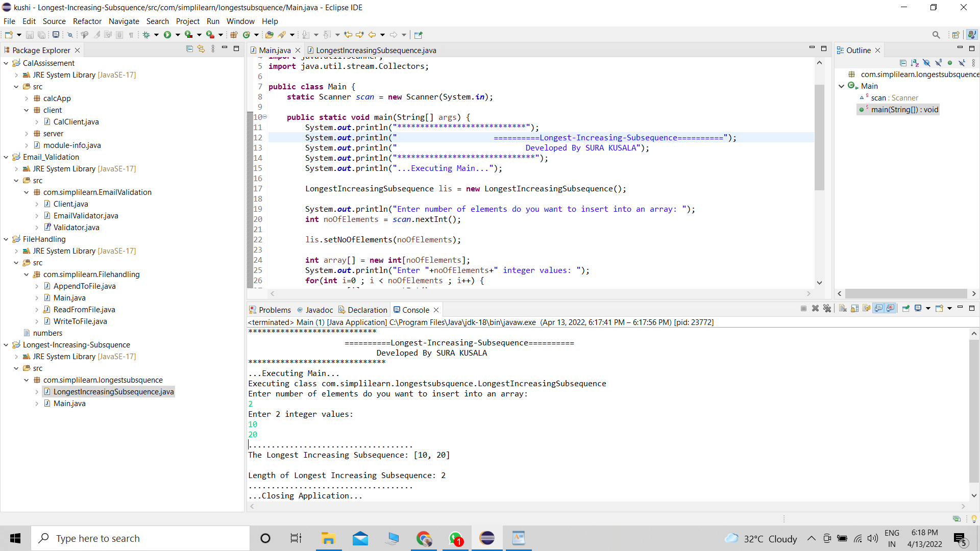Clear the Console output
The image size is (980, 551).
842,308
